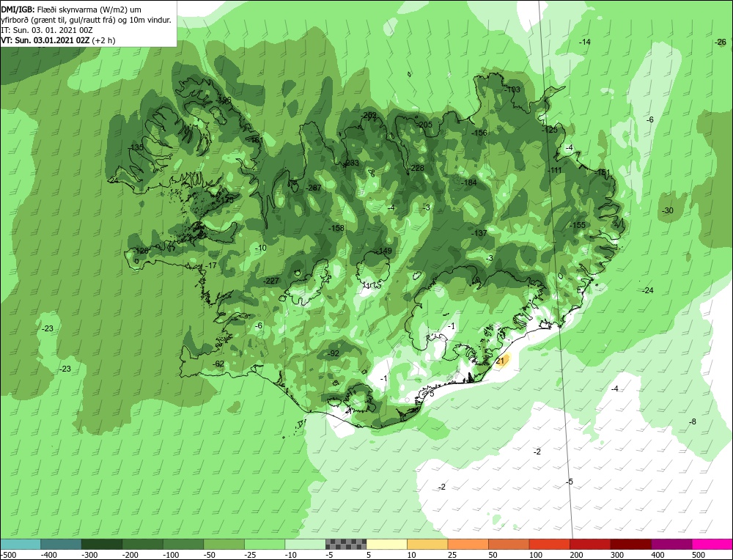Click the map value -155
This screenshot has width=733, height=560.
click(x=578, y=225)
